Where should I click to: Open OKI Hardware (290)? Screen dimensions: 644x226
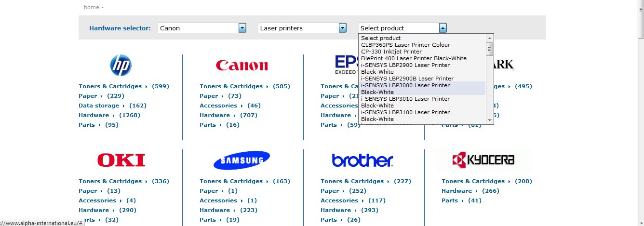click(x=107, y=210)
